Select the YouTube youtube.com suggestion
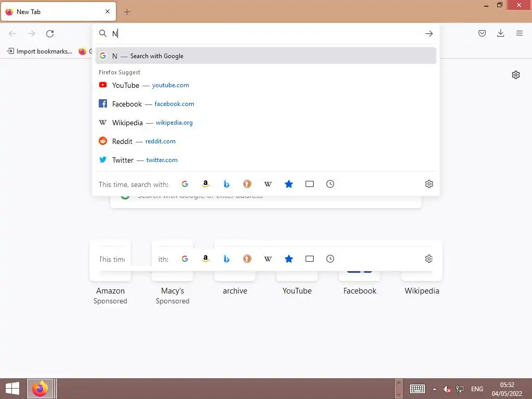The image size is (532, 399). 265,85
